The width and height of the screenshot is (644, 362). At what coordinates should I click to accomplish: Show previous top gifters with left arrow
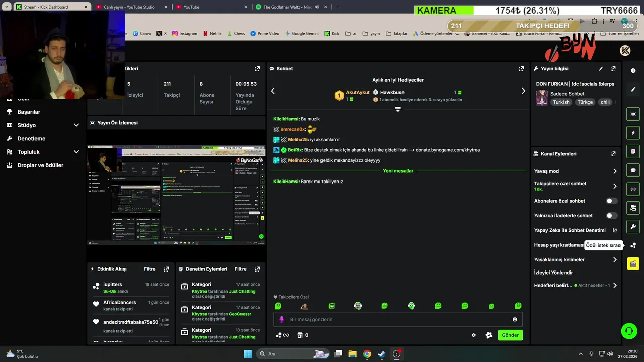pos(273,91)
